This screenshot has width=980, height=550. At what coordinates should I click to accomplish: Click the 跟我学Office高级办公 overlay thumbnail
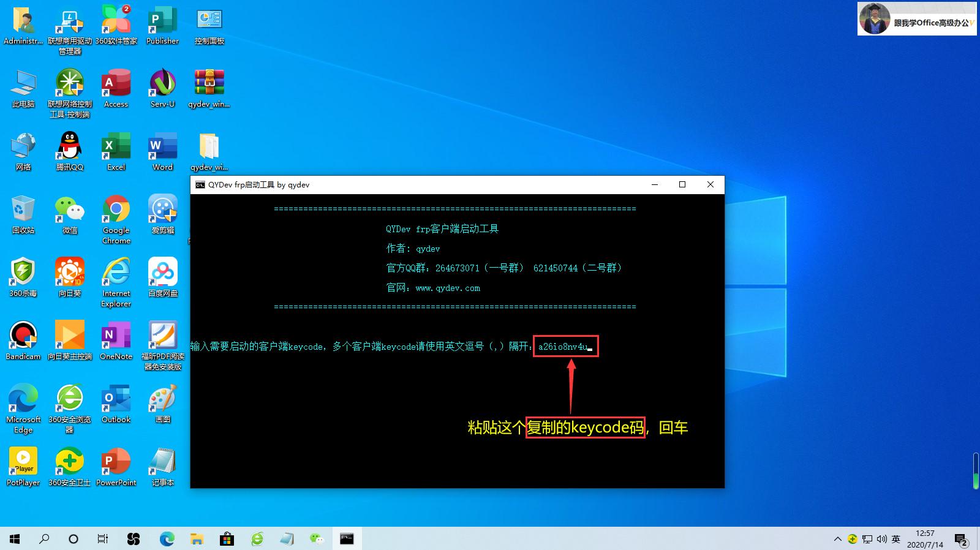pyautogui.click(x=917, y=18)
